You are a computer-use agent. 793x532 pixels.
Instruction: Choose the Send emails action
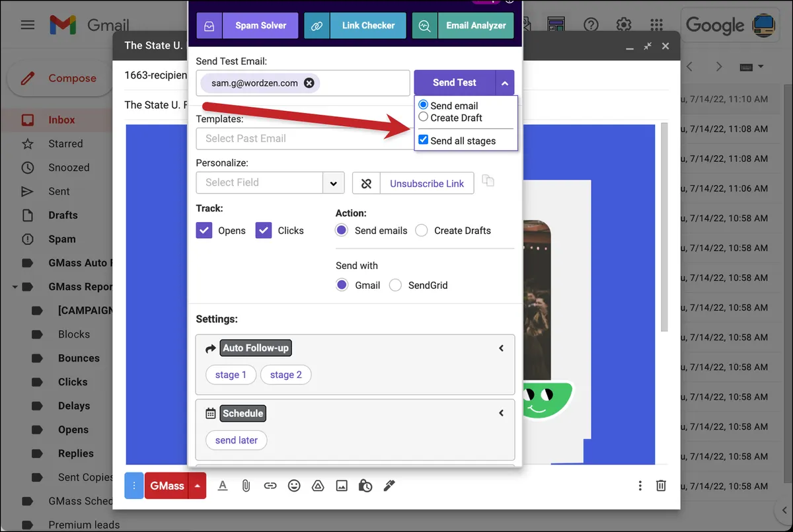[342, 230]
